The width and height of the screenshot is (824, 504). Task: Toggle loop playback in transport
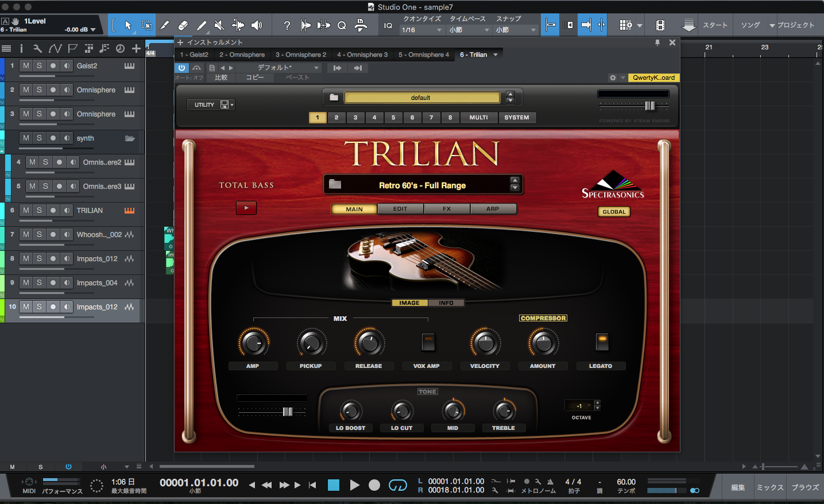pos(397,486)
